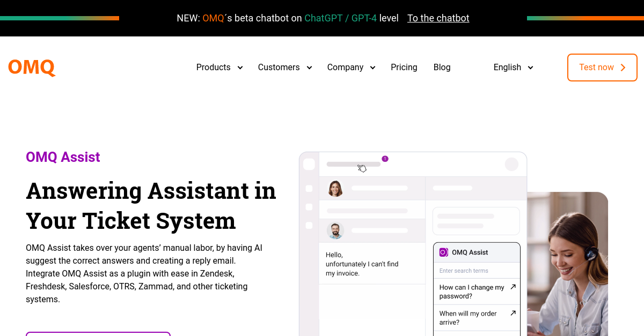Click the female agent avatar in ticket list
This screenshot has height=336, width=644.
335,189
